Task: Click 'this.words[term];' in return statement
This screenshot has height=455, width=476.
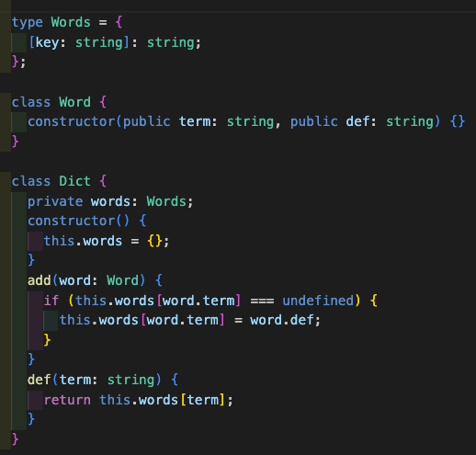Action: (166, 400)
